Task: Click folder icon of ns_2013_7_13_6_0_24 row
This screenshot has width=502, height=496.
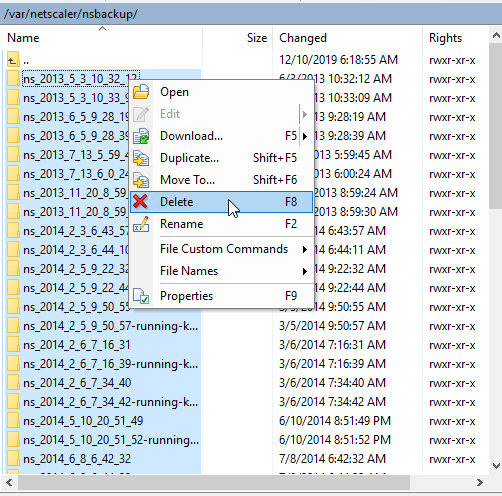Action: 13,174
